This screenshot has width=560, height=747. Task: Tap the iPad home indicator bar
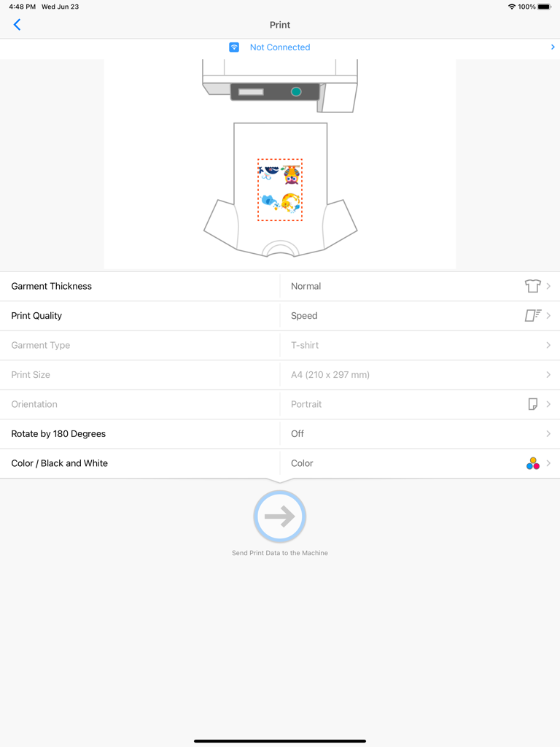click(280, 741)
